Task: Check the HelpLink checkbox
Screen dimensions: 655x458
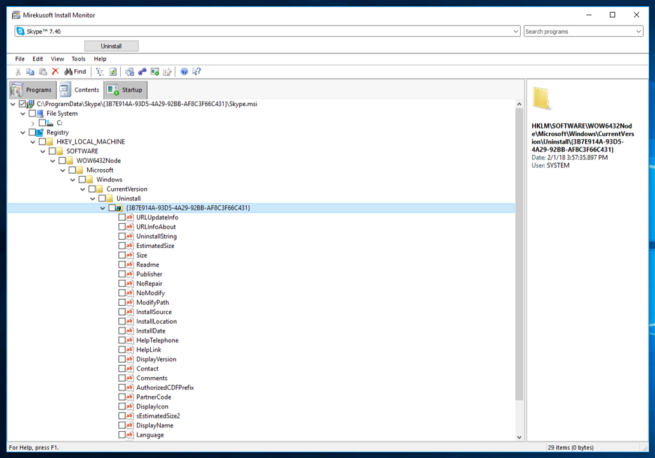Action: [x=122, y=349]
